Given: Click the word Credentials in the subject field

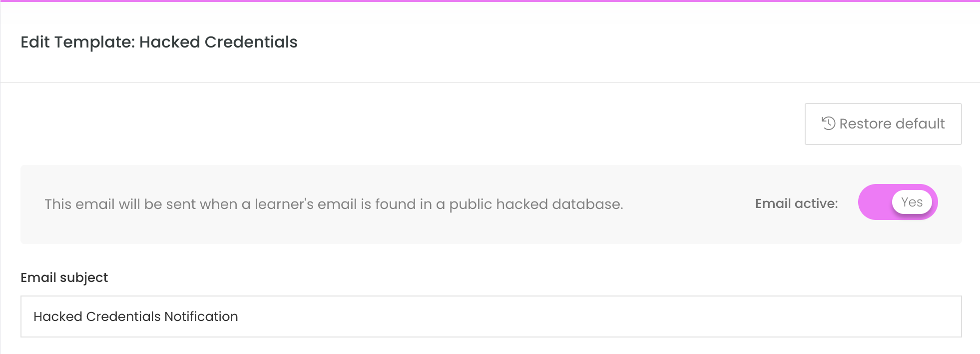Looking at the screenshot, I should pyautogui.click(x=123, y=316).
